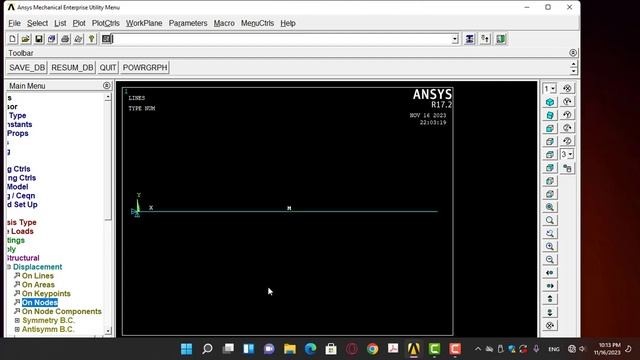Open the Select menu

[x=38, y=23]
